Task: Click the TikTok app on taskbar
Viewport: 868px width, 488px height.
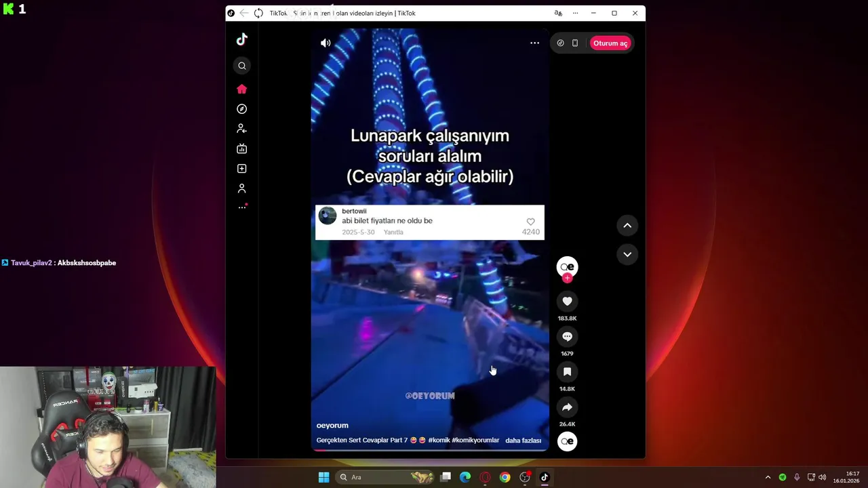Action: pos(544,477)
